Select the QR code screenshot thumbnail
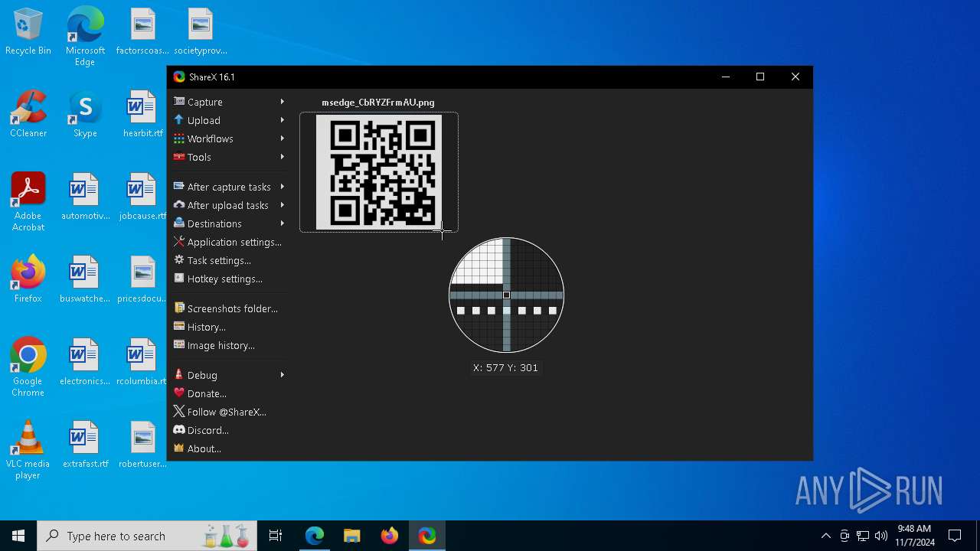Screen dimensions: 980x551 (x=379, y=172)
